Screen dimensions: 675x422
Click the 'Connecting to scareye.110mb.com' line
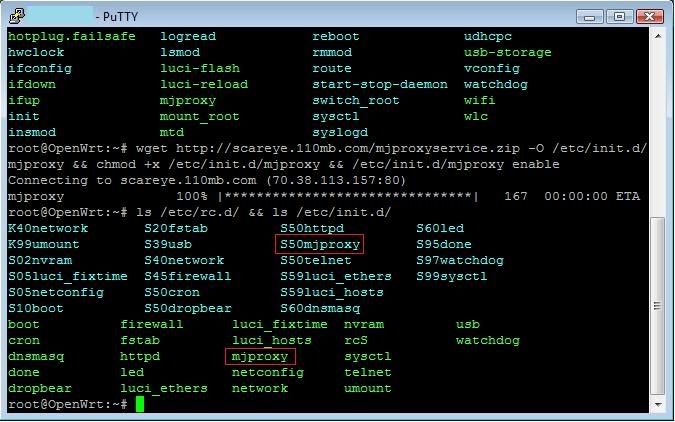click(x=207, y=180)
